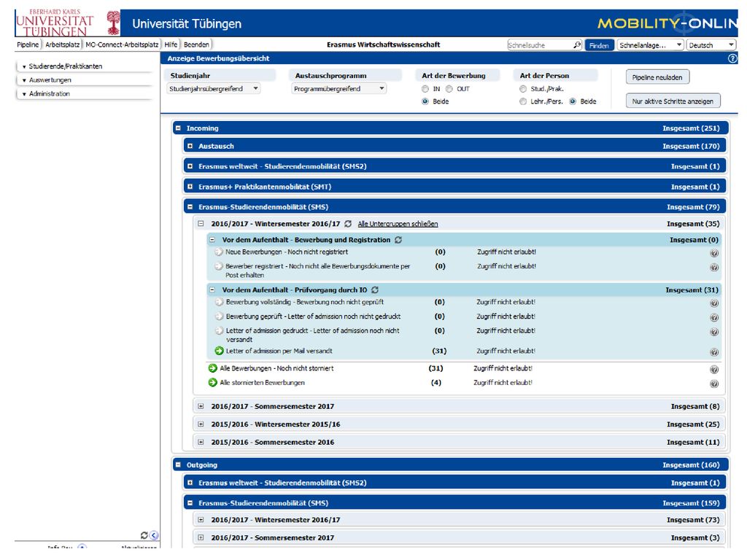Click green arrow for Alle Bewerbungen - Noch nicht storniert

(x=213, y=368)
